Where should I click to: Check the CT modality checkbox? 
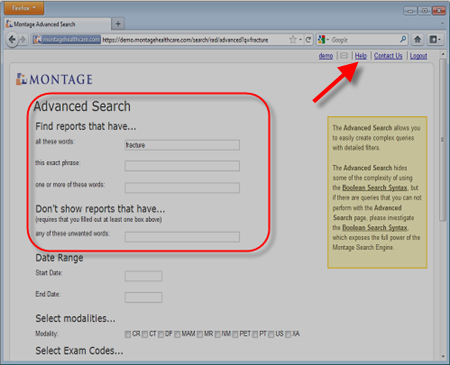click(145, 334)
